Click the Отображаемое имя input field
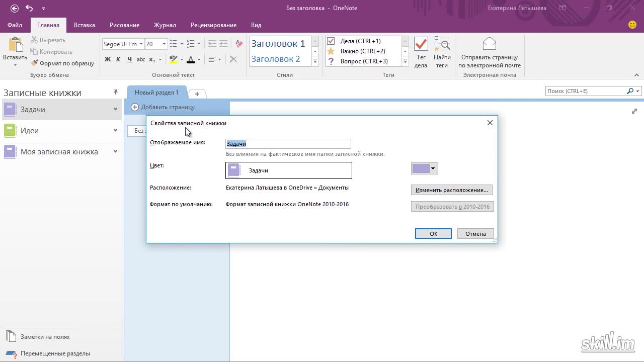Screen dimensions: 644x362 coord(288,144)
